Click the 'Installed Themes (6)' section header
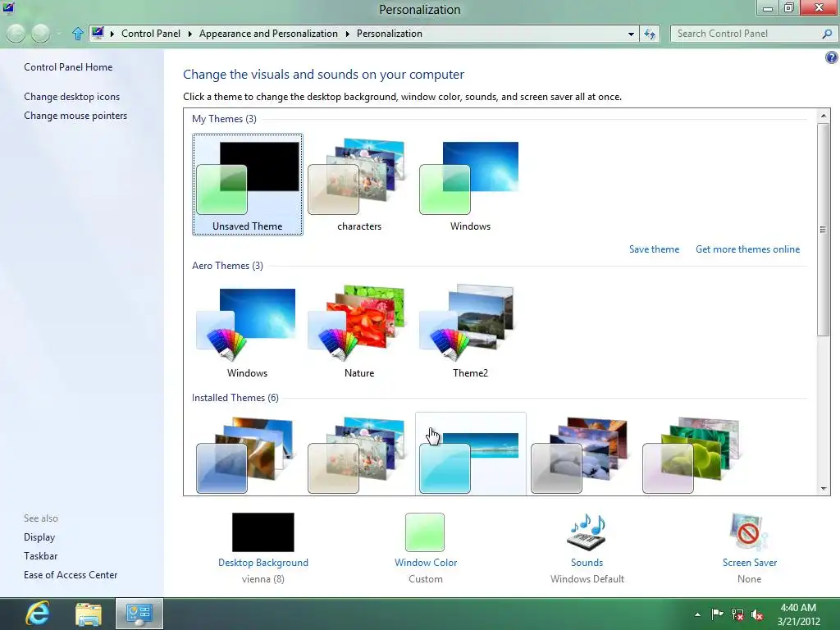This screenshot has width=840, height=630. [x=235, y=398]
